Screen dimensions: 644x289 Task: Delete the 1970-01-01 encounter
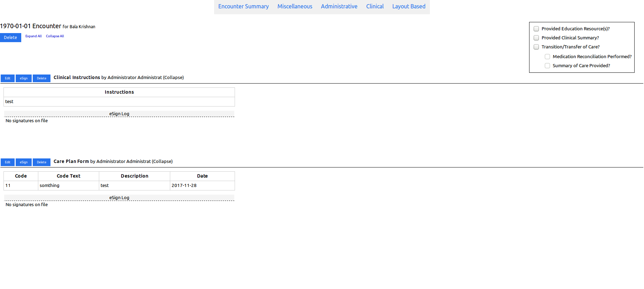pos(10,38)
